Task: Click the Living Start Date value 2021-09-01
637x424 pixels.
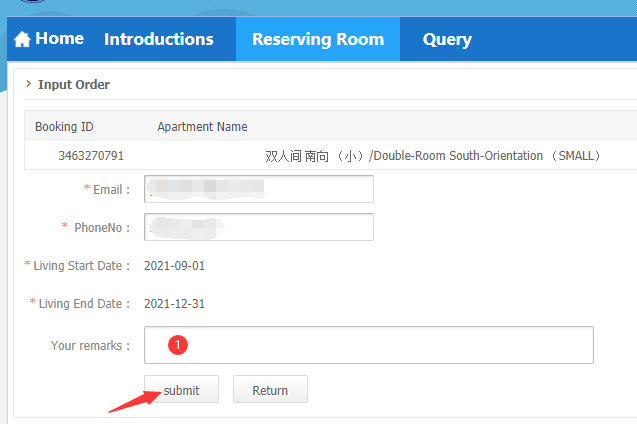Action: [175, 265]
